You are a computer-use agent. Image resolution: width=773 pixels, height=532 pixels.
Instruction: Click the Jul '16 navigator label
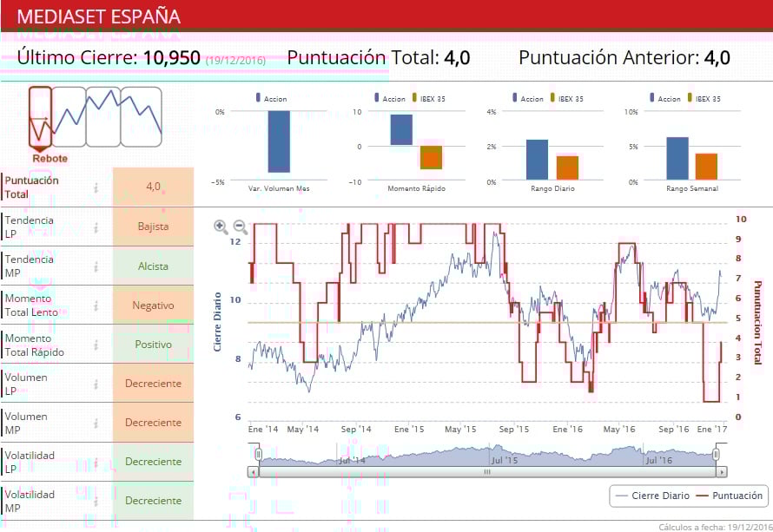658,460
